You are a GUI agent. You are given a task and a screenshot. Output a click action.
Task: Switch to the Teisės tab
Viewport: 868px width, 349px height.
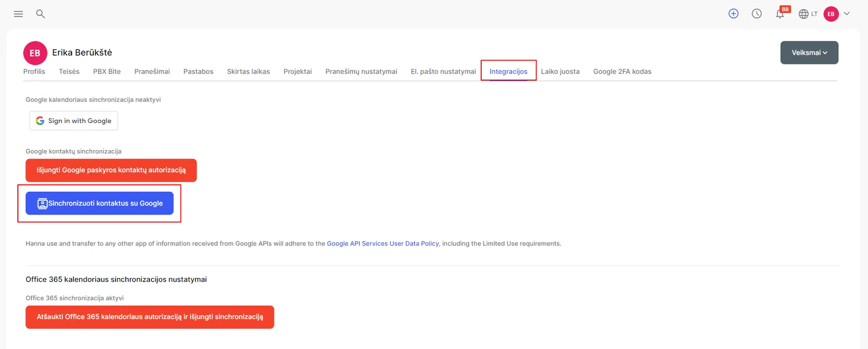pos(69,72)
